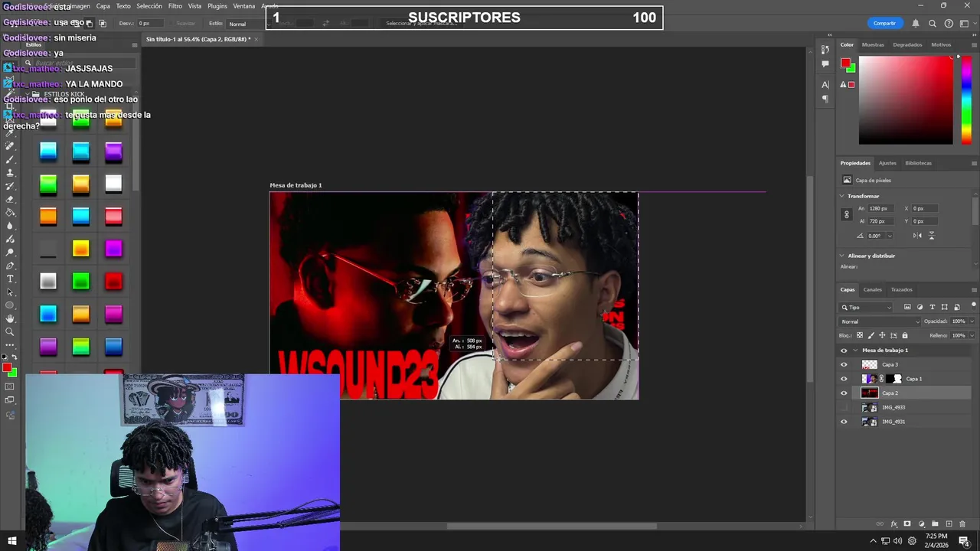980x551 pixels.
Task: Select the Blur tool
Action: (x=10, y=226)
